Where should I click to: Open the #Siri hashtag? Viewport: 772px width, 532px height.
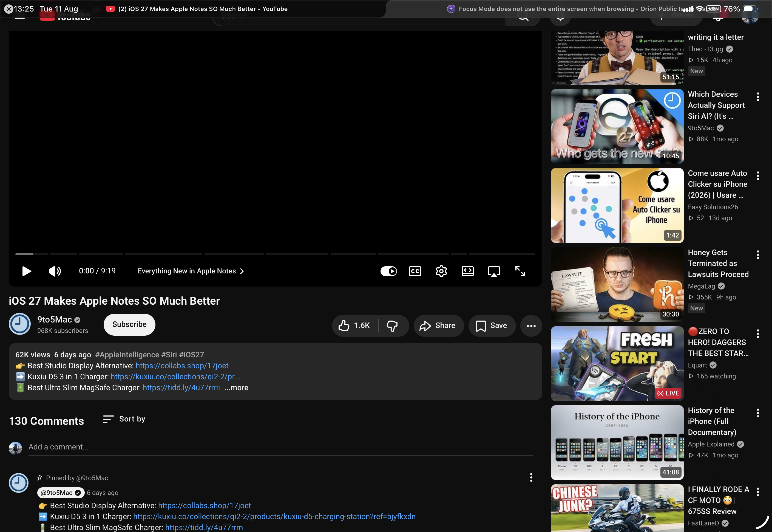(169, 355)
